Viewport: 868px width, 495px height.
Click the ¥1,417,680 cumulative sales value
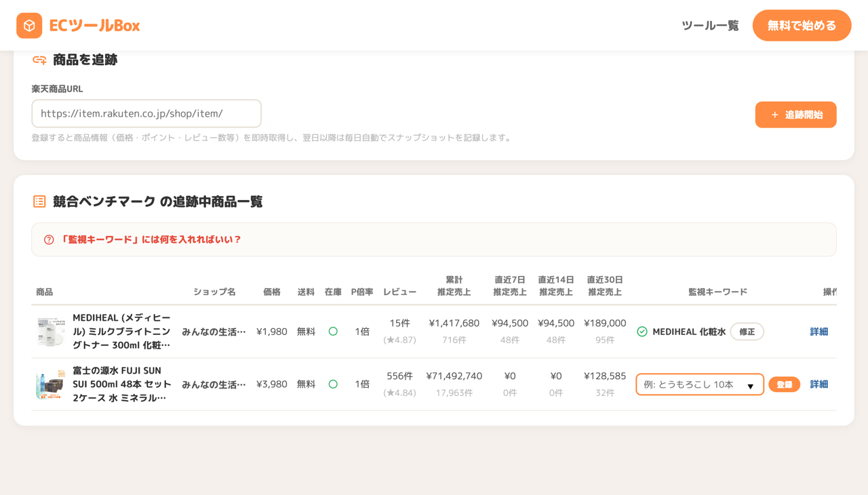(454, 323)
